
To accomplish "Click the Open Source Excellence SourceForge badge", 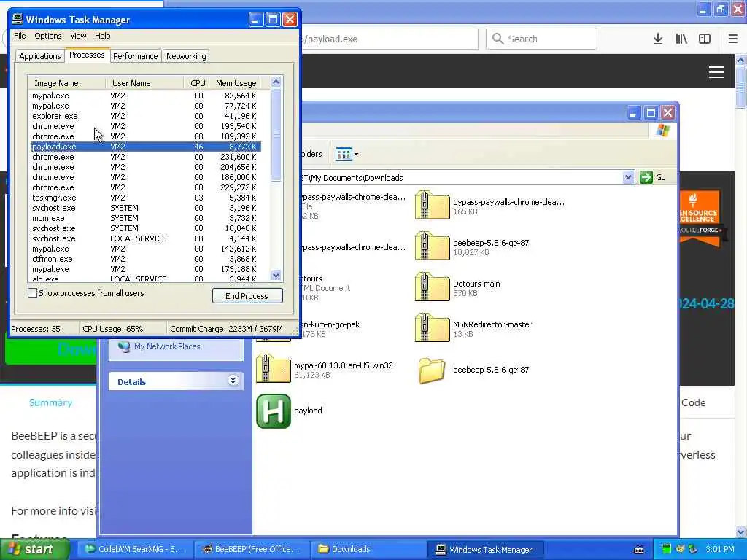I will 700,219.
